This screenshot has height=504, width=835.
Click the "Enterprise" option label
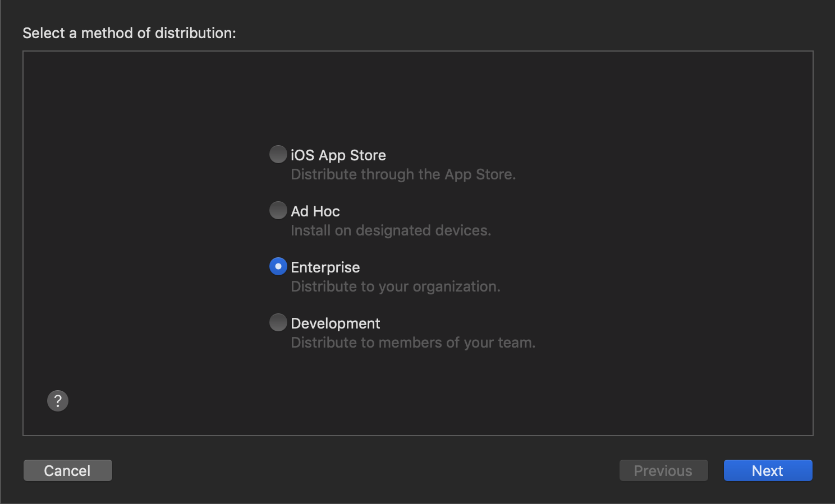(x=325, y=267)
